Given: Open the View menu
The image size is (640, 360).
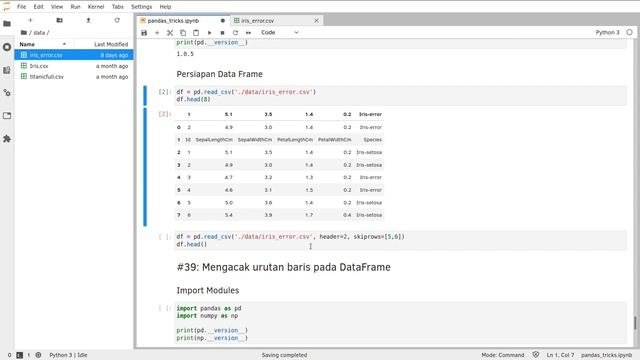Looking at the screenshot, I should [x=57, y=7].
